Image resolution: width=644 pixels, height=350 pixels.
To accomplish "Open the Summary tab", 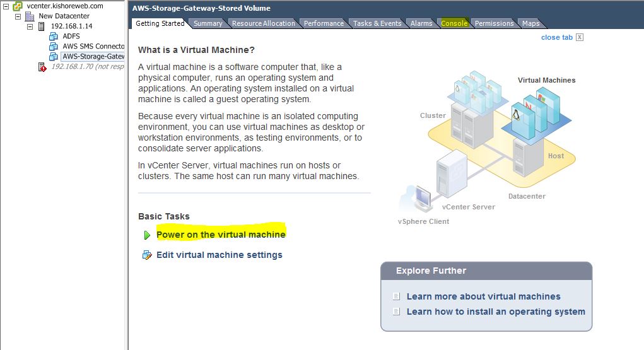I will tap(208, 23).
